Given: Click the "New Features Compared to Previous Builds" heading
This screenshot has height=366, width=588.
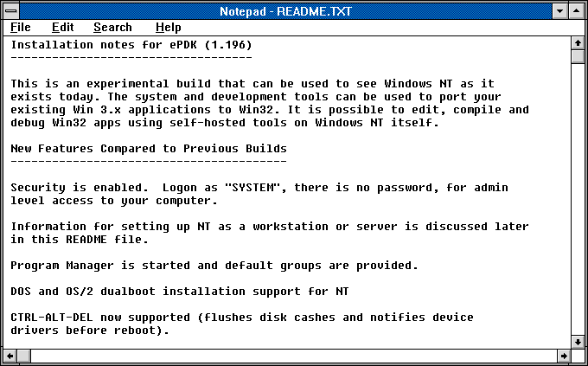Looking at the screenshot, I should point(148,149).
